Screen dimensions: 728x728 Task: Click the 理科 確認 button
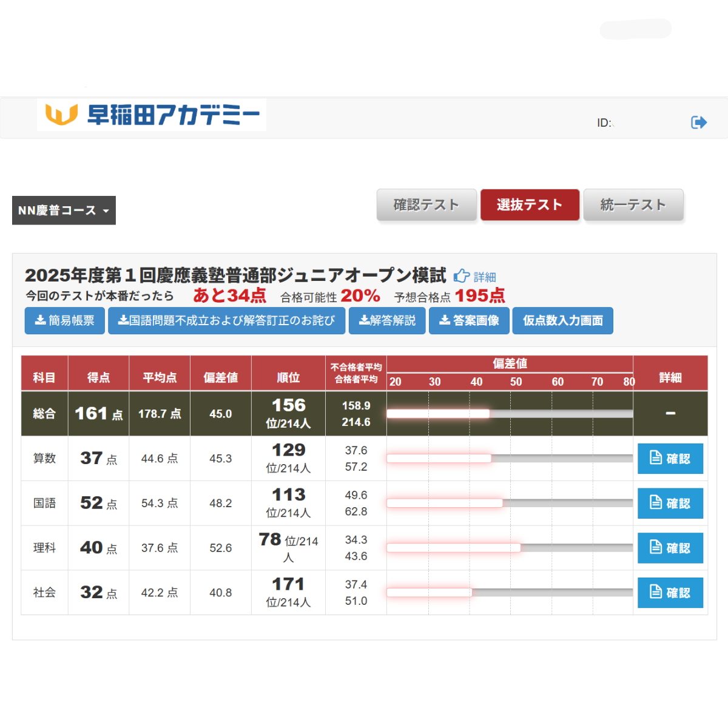[670, 548]
